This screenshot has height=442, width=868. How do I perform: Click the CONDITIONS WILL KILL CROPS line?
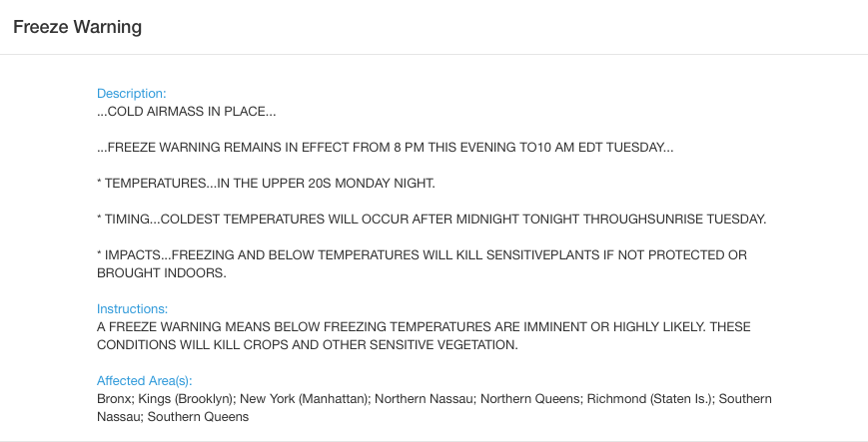tap(308, 345)
